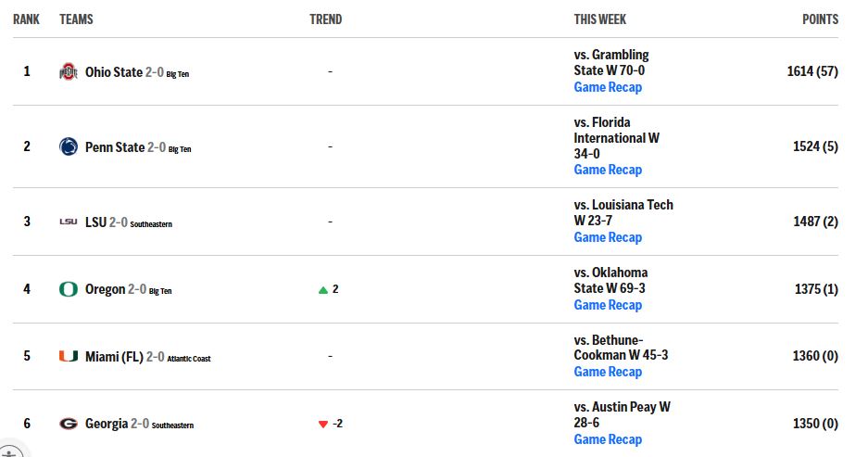Click the TREND column header

tap(325, 19)
